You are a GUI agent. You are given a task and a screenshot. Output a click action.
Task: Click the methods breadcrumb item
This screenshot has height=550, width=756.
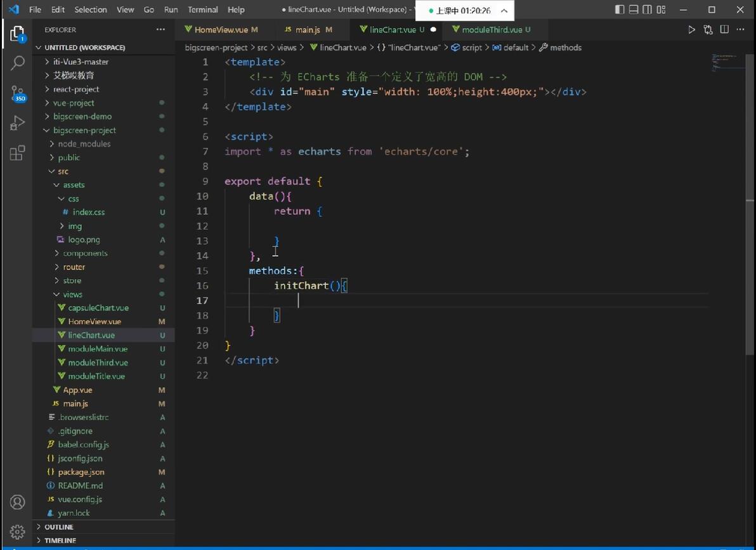(565, 48)
